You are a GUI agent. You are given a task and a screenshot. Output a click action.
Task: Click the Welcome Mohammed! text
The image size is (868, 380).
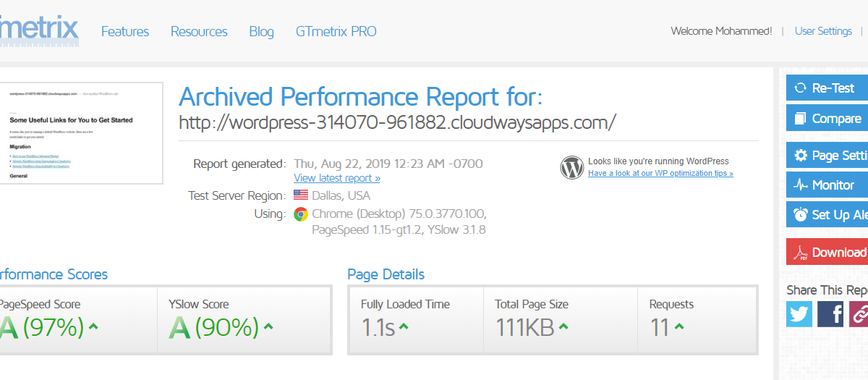pyautogui.click(x=721, y=31)
